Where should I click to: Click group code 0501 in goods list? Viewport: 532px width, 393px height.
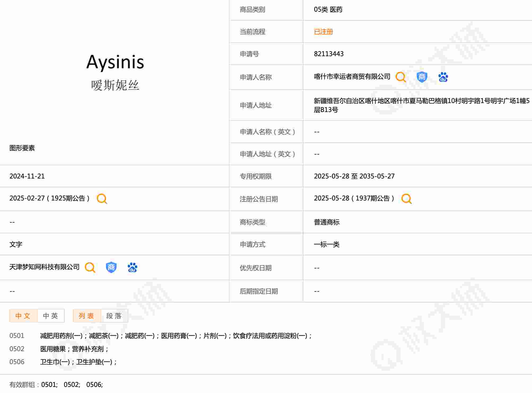pos(17,336)
